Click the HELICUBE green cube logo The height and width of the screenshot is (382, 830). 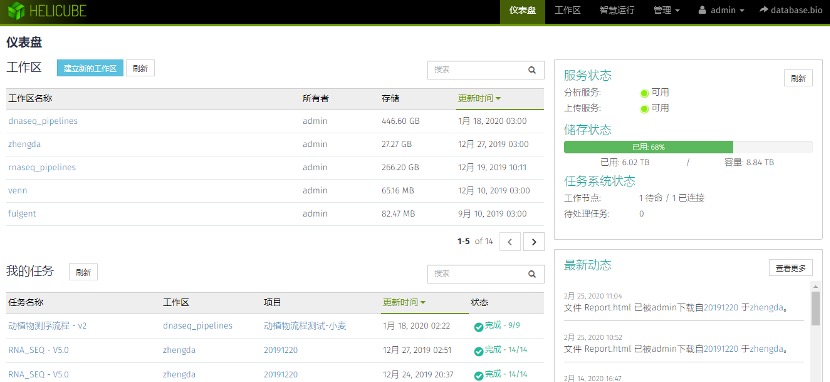click(x=16, y=11)
